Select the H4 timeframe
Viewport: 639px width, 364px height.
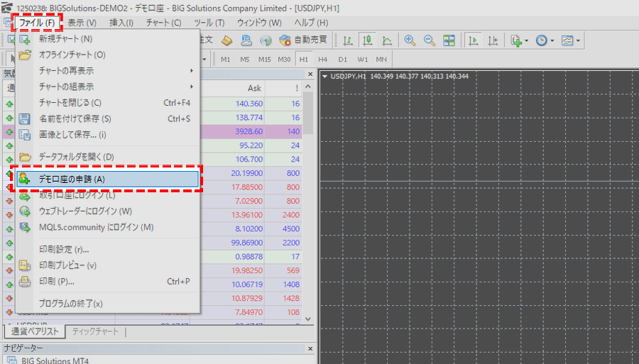323,60
